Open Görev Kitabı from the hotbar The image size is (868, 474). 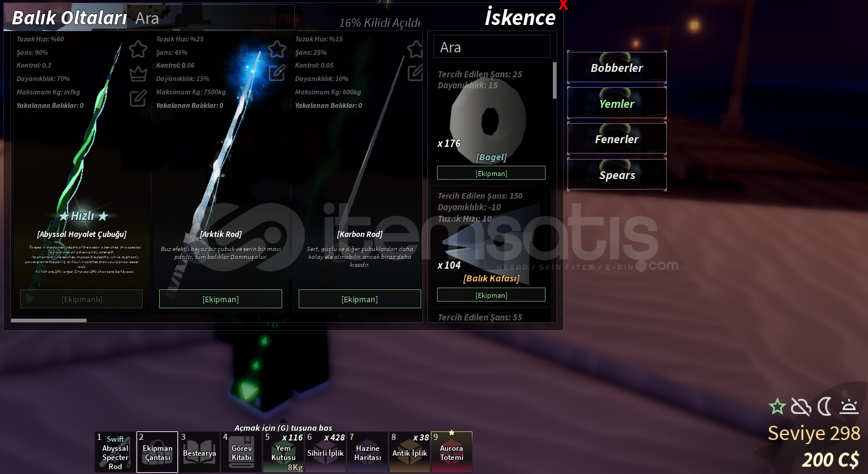pyautogui.click(x=241, y=452)
